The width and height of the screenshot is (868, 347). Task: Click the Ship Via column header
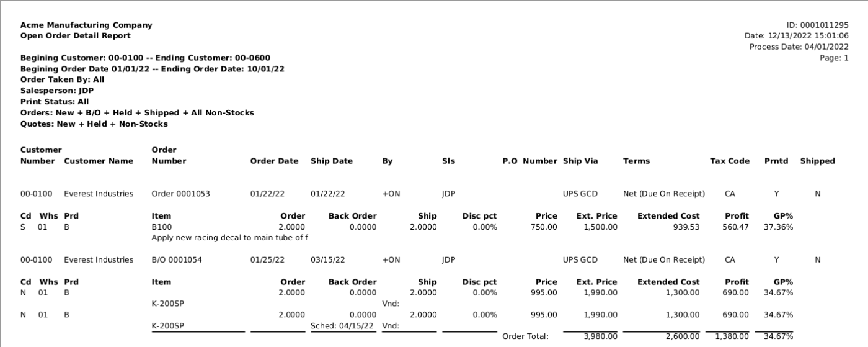580,161
